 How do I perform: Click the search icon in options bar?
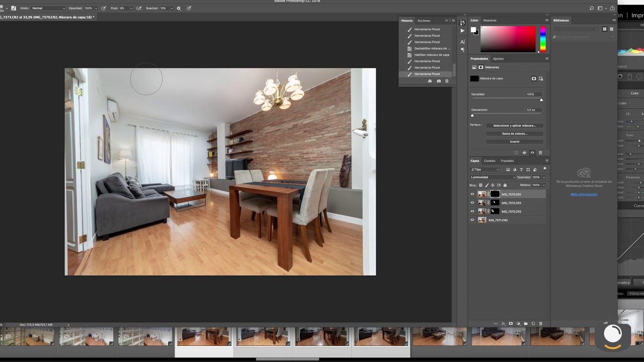coord(591,8)
